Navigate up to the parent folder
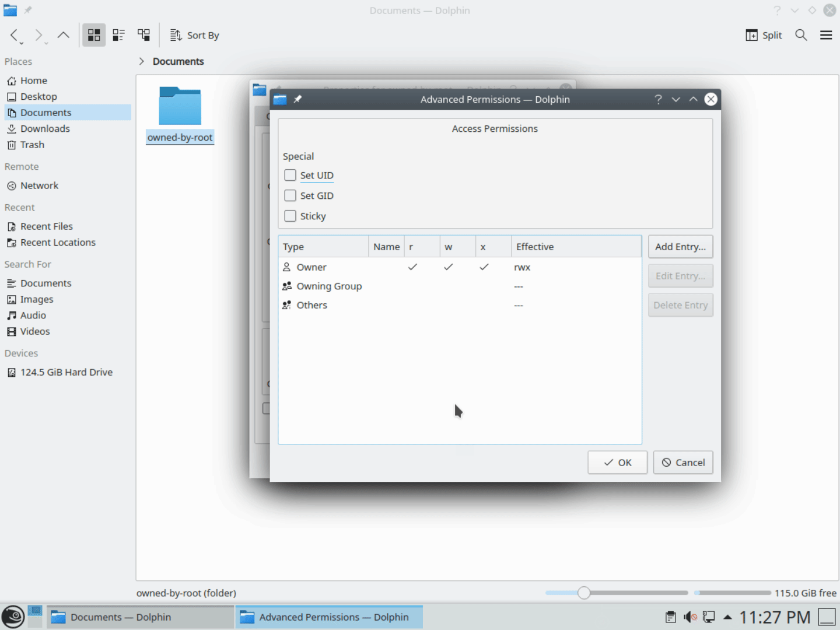Viewport: 840px width, 630px height. point(64,35)
